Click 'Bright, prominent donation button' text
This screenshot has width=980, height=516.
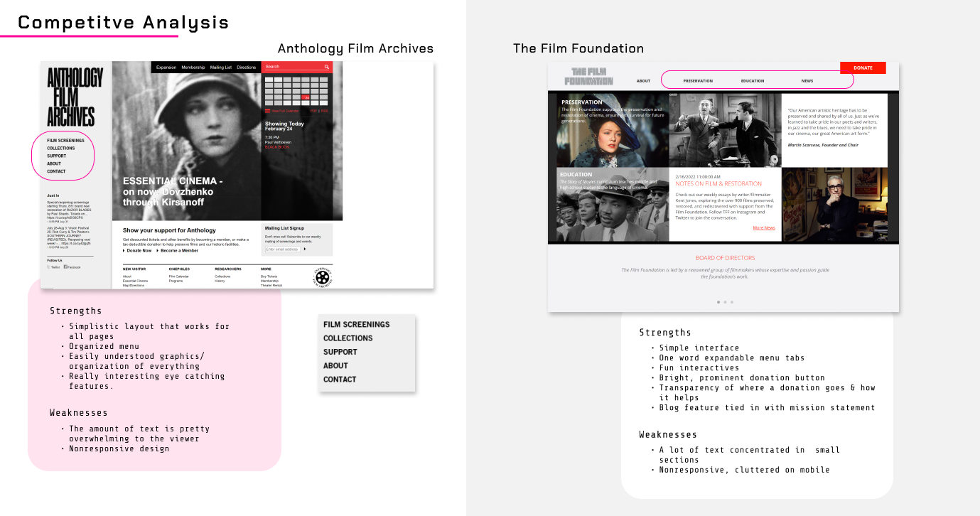pyautogui.click(x=742, y=377)
